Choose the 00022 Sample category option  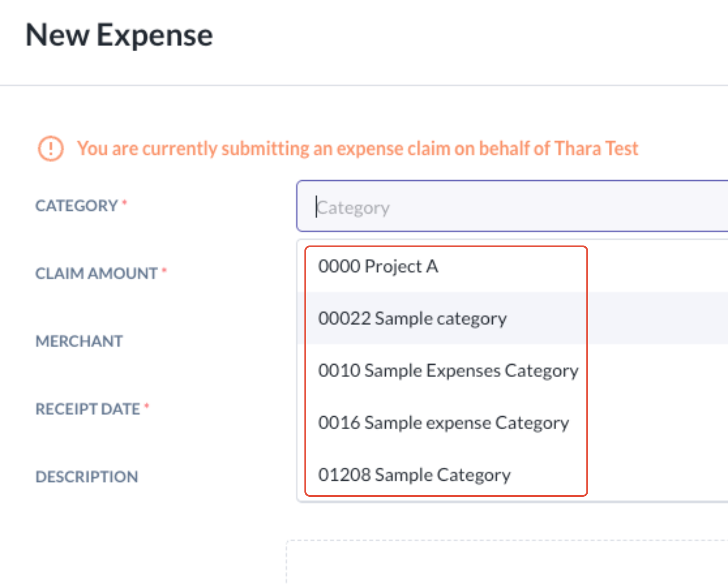(x=512, y=318)
